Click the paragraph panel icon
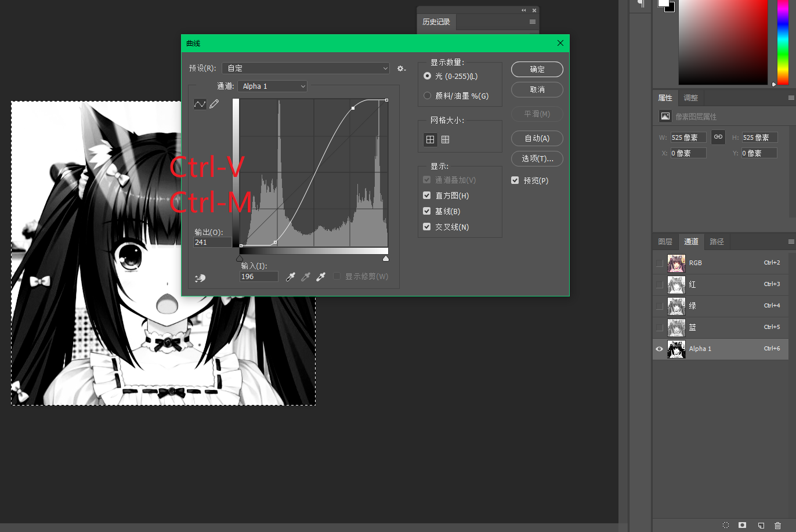The image size is (796, 532). [641, 4]
